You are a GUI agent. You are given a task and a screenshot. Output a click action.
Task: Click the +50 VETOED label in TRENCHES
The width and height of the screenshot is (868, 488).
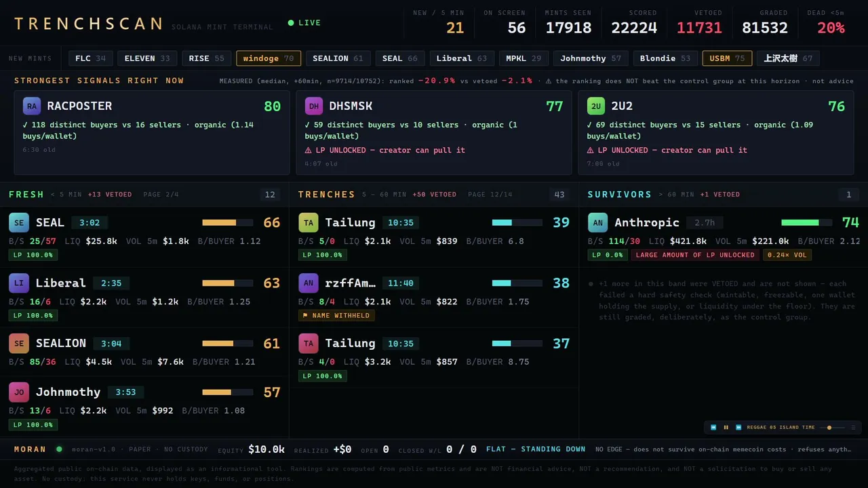pos(434,195)
